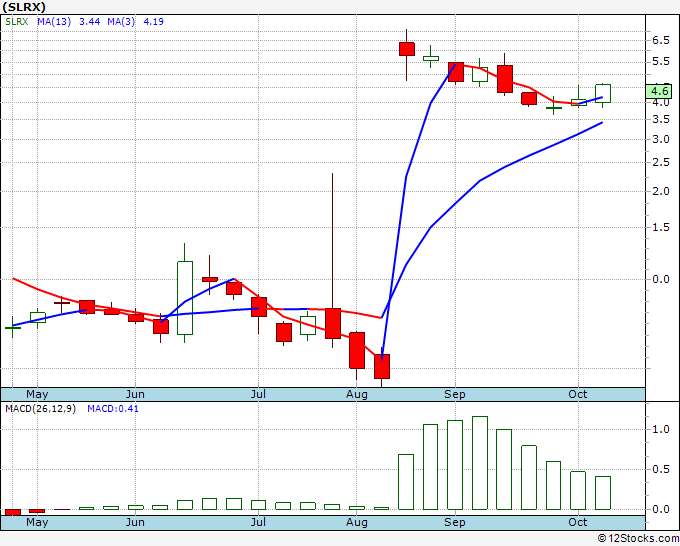The height and width of the screenshot is (546, 680).
Task: Click the 4.0 price axis label
Action: 660,103
